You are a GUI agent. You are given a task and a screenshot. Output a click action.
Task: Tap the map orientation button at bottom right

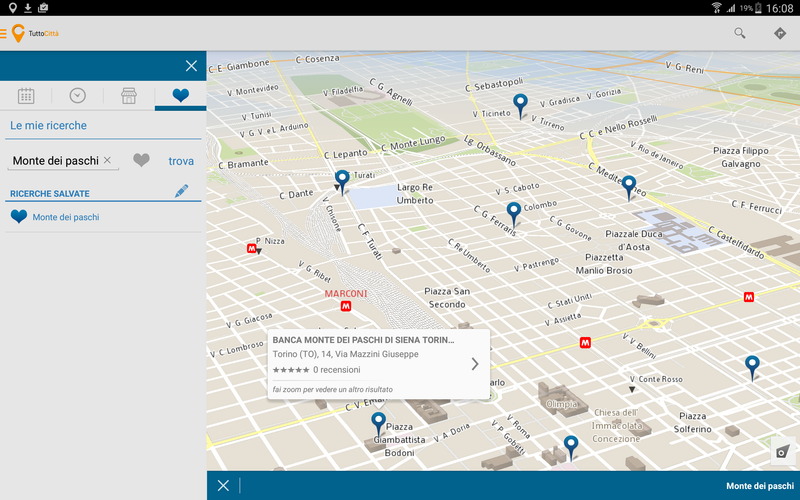point(783,451)
